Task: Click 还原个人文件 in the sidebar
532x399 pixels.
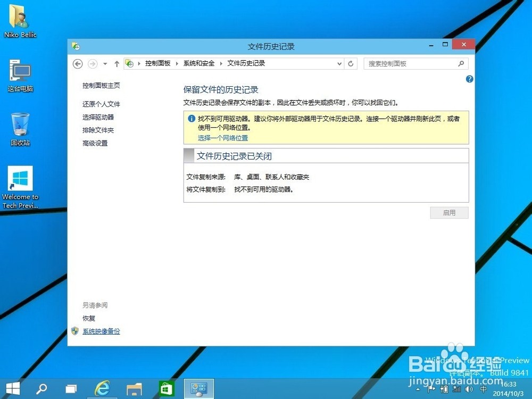Action: point(101,104)
